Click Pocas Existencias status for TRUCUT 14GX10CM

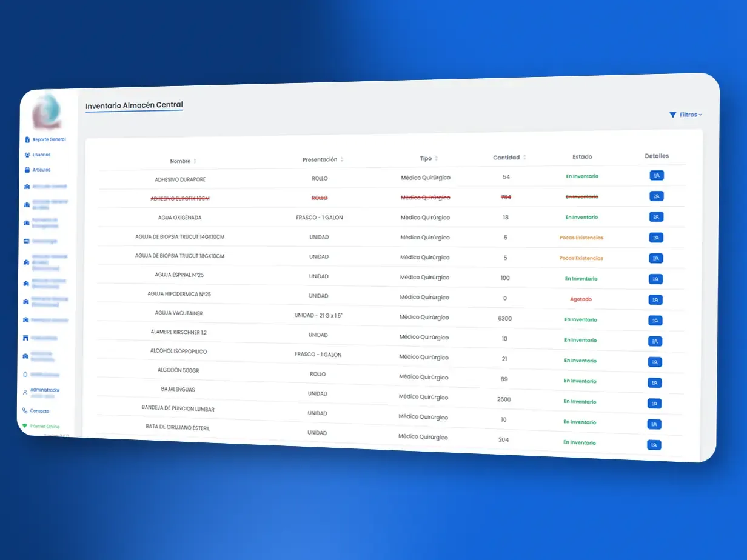581,238
